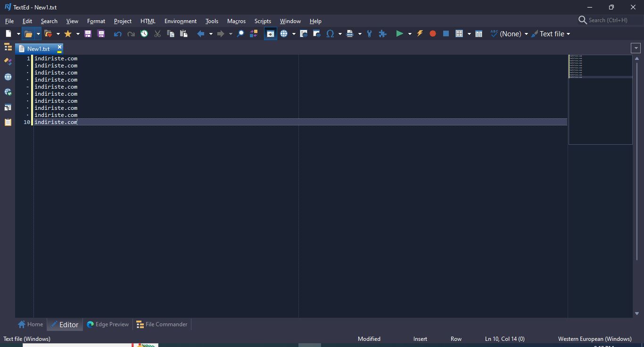Undo the last edit

click(117, 33)
